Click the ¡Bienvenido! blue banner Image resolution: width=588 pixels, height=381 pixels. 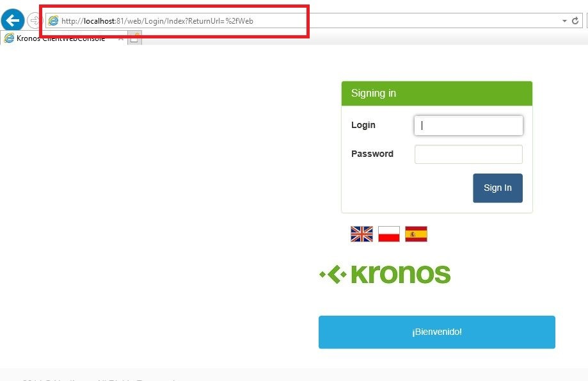(x=437, y=332)
